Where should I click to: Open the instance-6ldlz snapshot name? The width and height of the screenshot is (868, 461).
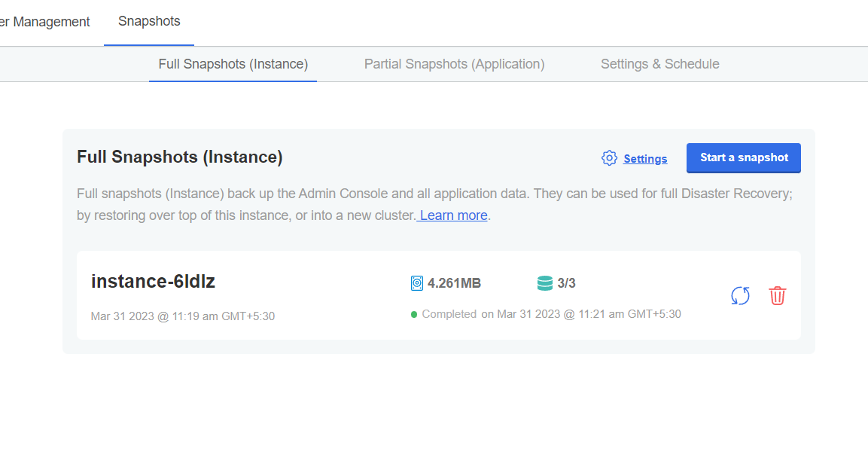(x=153, y=282)
